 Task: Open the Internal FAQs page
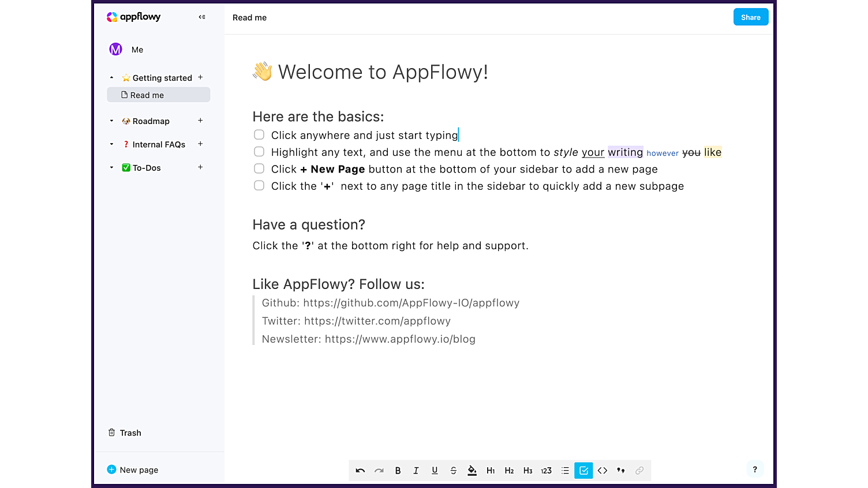pos(159,144)
